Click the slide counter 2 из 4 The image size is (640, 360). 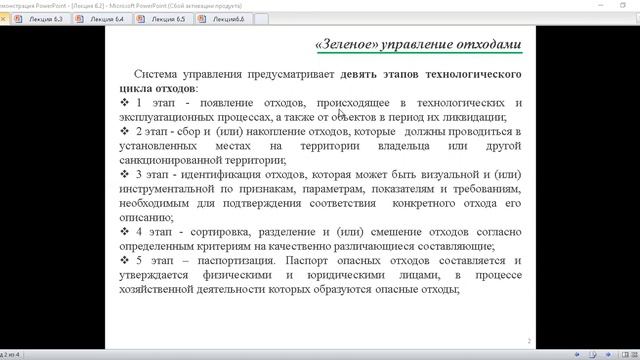11,355
